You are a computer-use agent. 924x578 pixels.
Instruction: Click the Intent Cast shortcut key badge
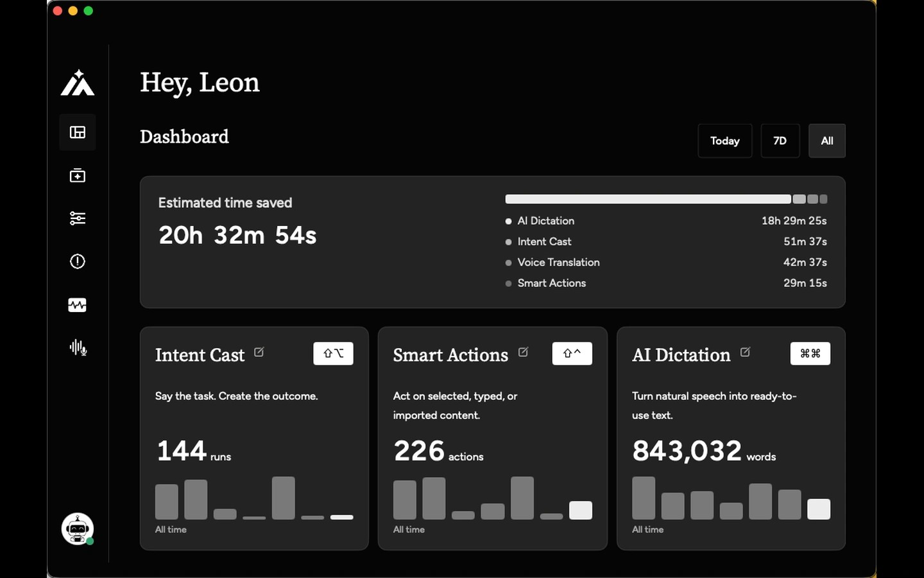[x=333, y=353]
